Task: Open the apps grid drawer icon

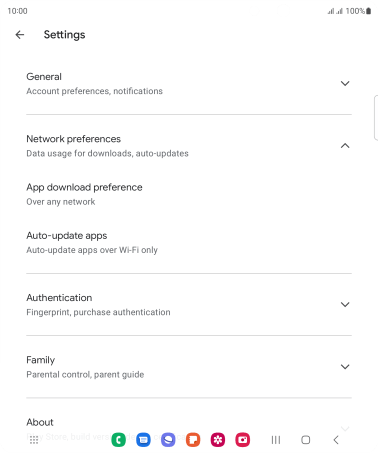Action: [x=34, y=440]
